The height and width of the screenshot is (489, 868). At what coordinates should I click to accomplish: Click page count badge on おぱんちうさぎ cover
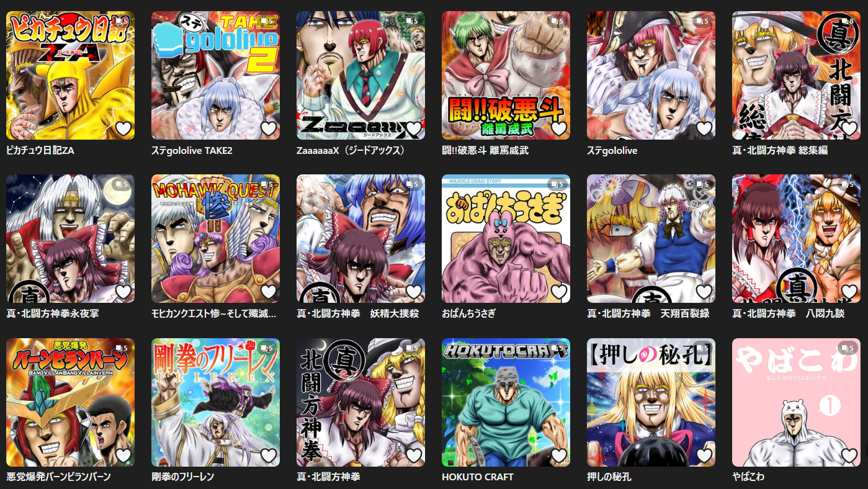coord(556,184)
